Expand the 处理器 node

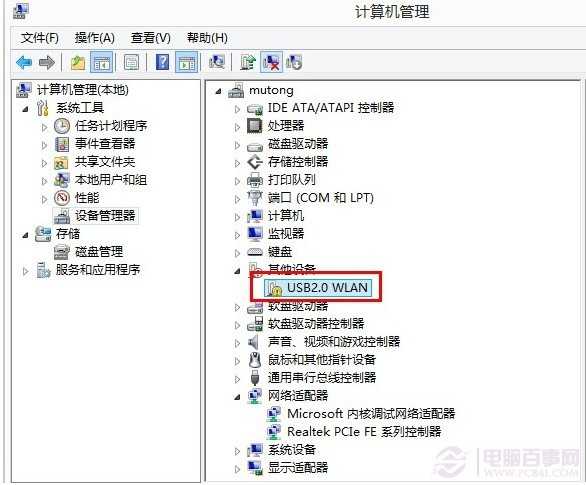click(x=237, y=127)
